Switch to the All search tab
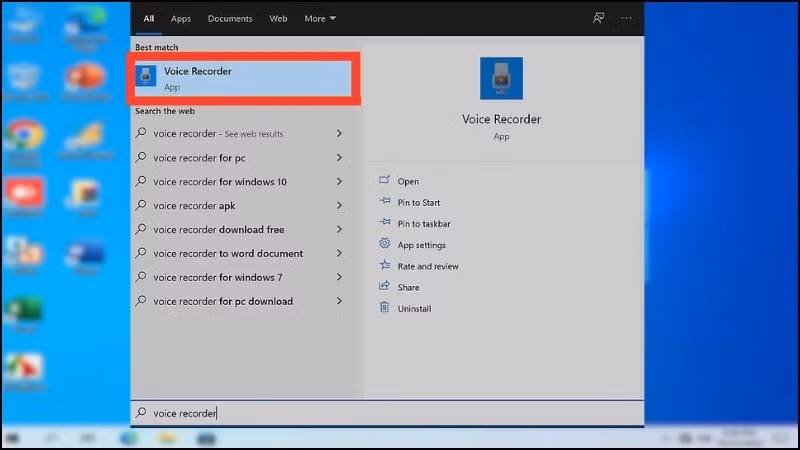This screenshot has width=800, height=450. 148,18
